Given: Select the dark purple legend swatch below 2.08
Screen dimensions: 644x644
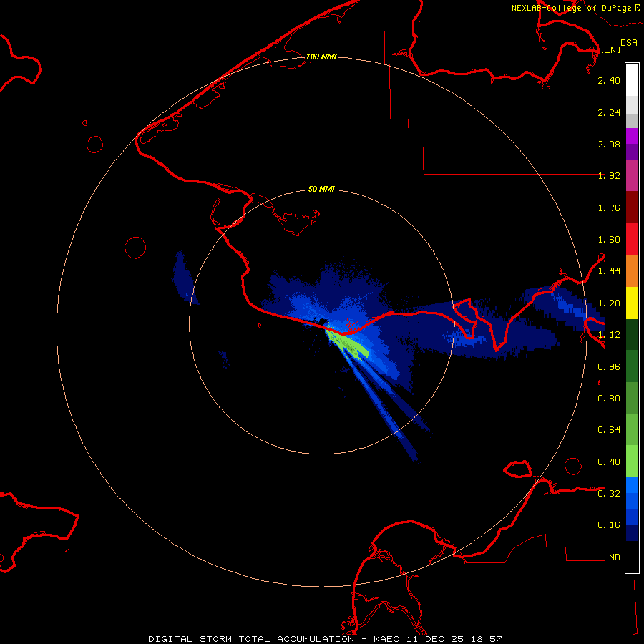Looking at the screenshot, I should tap(632, 152).
